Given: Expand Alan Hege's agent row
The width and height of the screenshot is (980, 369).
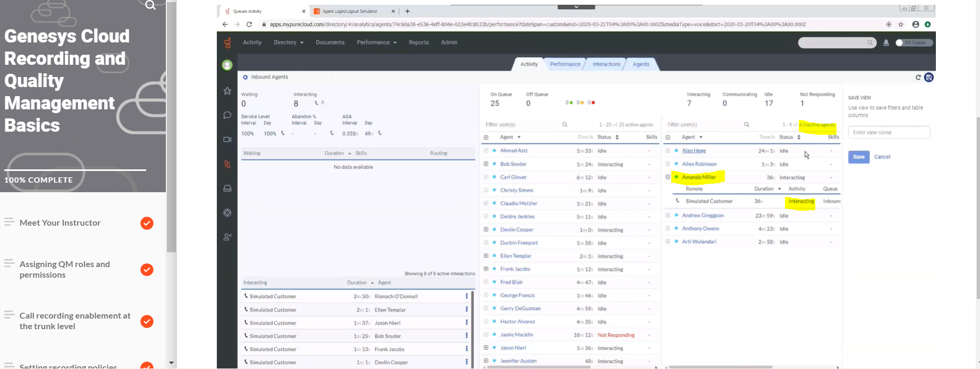Looking at the screenshot, I should (668, 151).
